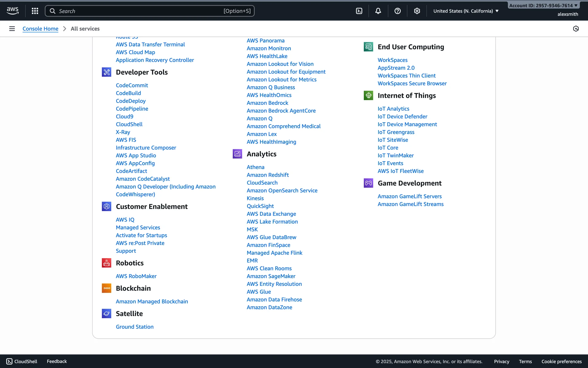The width and height of the screenshot is (588, 368).
Task: Open CloudShell from the footer bar
Action: pos(22,361)
